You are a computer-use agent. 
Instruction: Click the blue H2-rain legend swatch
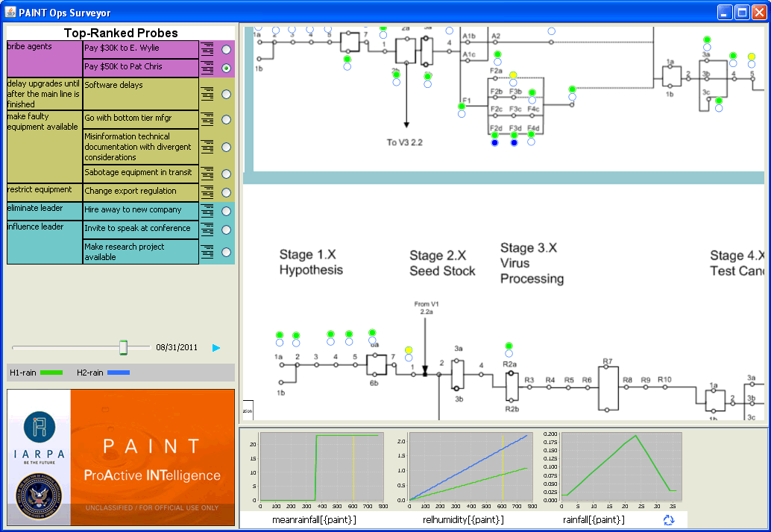click(x=119, y=372)
